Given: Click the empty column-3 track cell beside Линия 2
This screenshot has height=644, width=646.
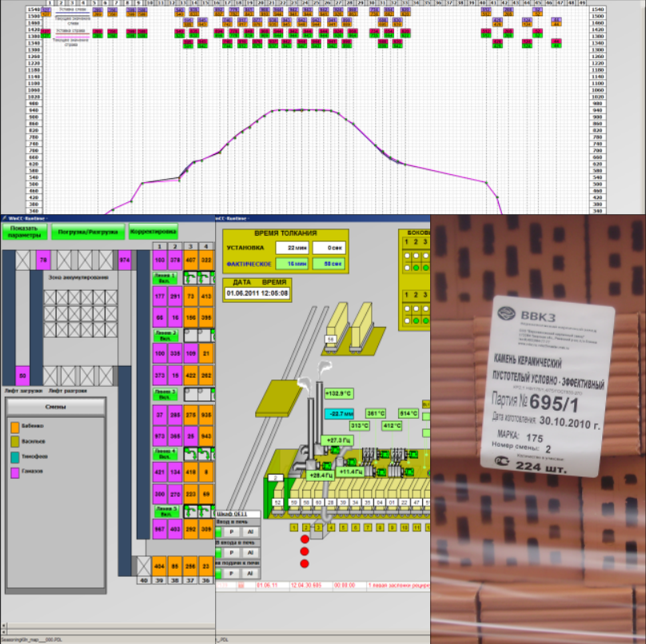Looking at the screenshot, I should pyautogui.click(x=190, y=335).
